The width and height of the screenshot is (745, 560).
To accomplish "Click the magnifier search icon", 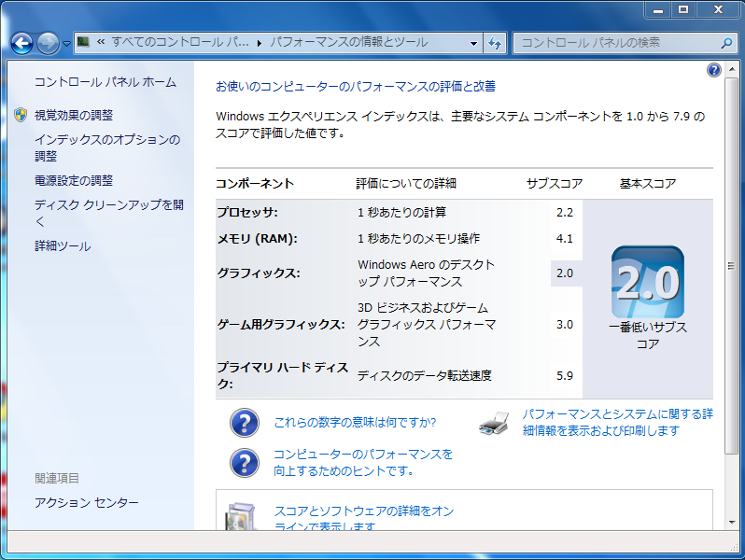I will coord(726,43).
